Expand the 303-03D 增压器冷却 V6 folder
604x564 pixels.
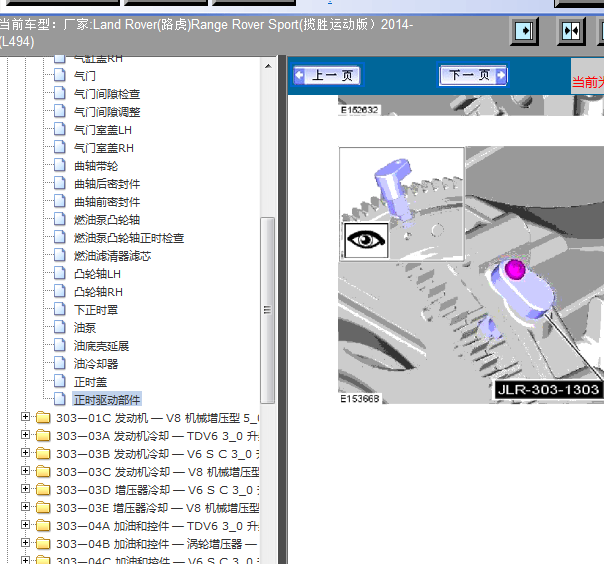click(x=25, y=489)
